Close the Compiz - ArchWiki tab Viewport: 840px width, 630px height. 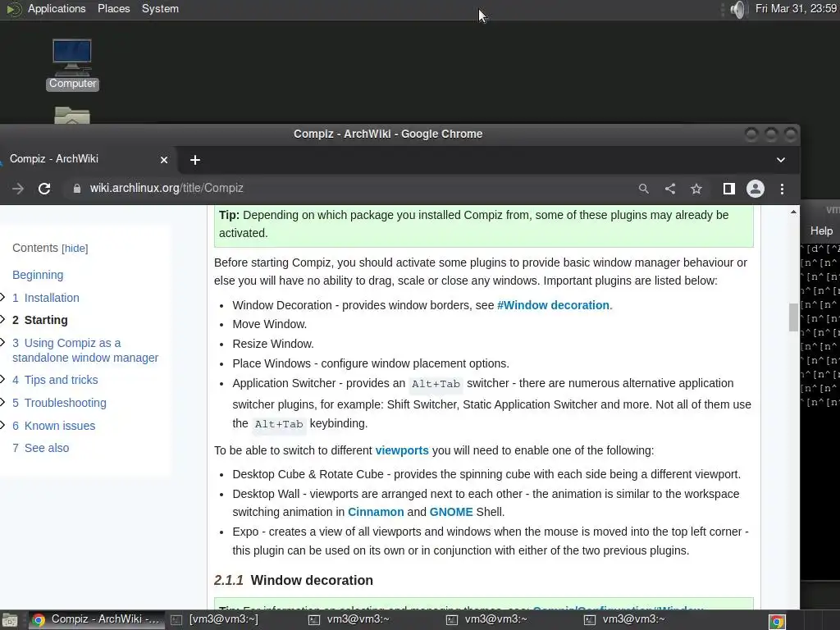pos(164,160)
